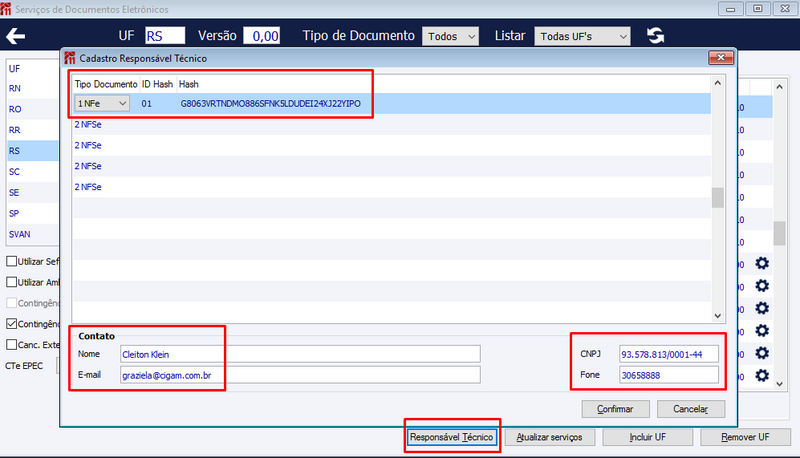
Task: Toggle the Canc. Exte checkbox
Action: tap(11, 345)
